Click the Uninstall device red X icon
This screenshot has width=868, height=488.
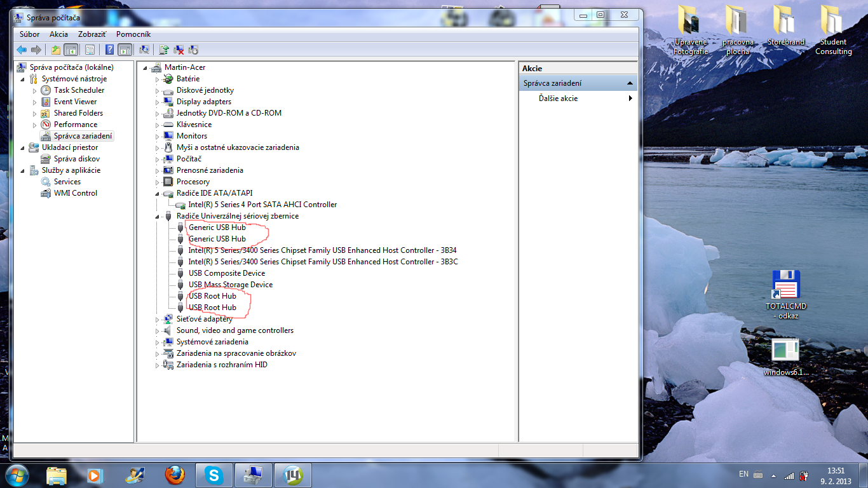point(179,50)
